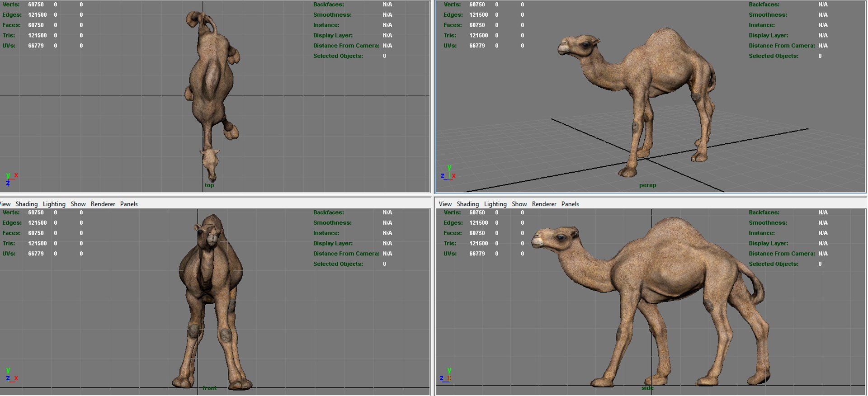Open Shading menu in front view panel

[27, 204]
